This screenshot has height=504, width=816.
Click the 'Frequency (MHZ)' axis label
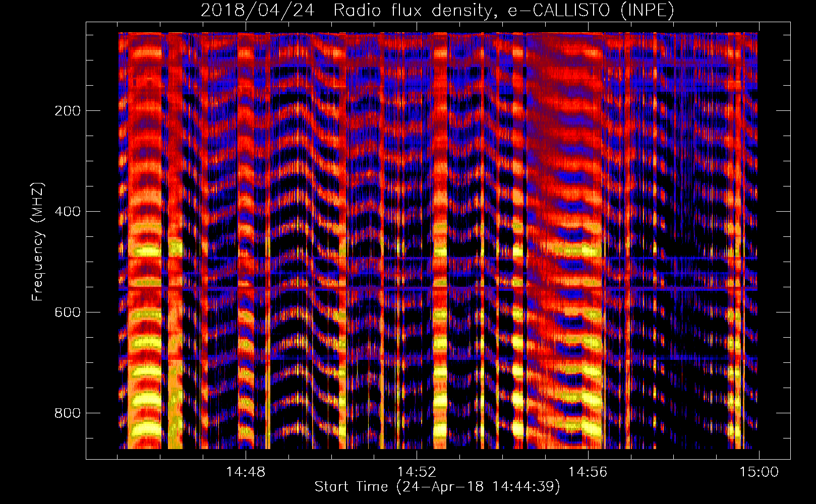(38, 242)
